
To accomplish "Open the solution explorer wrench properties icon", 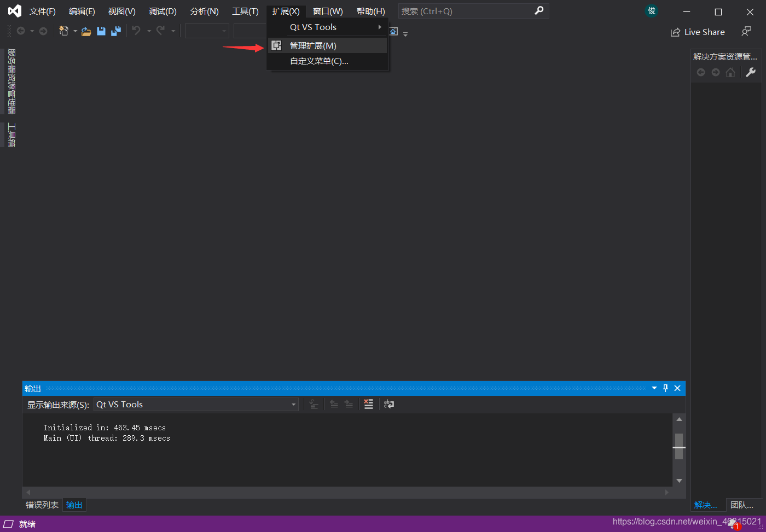I will 751,72.
